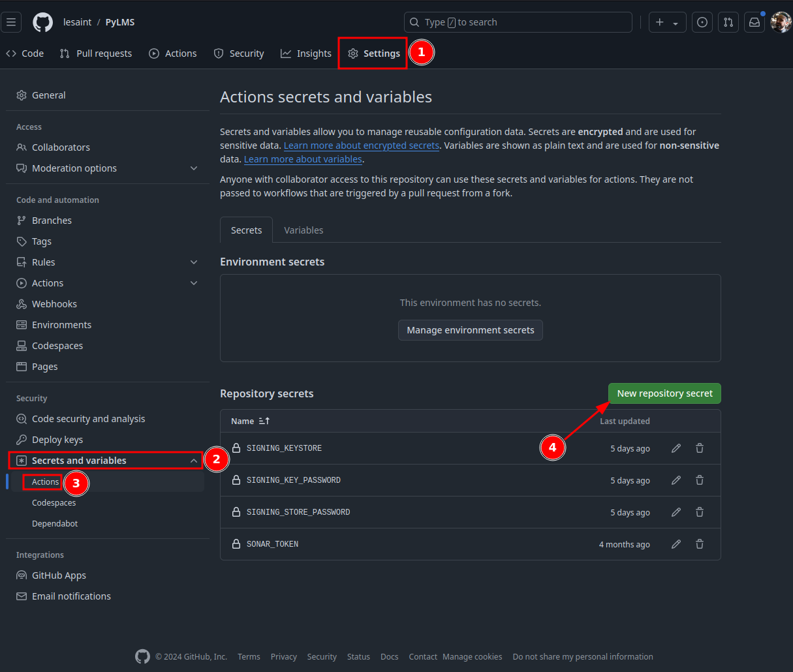Delete the SIGNING_STORE_PASSWORD secret

pyautogui.click(x=700, y=512)
